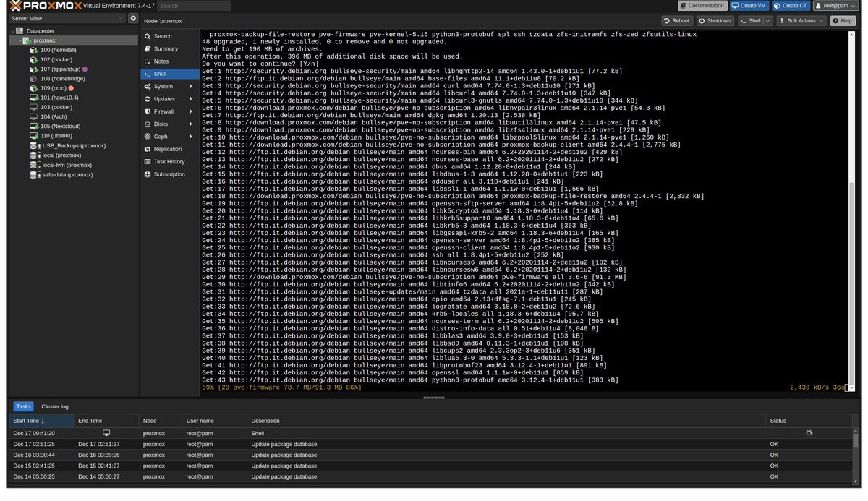Focus the top Search field

[194, 6]
